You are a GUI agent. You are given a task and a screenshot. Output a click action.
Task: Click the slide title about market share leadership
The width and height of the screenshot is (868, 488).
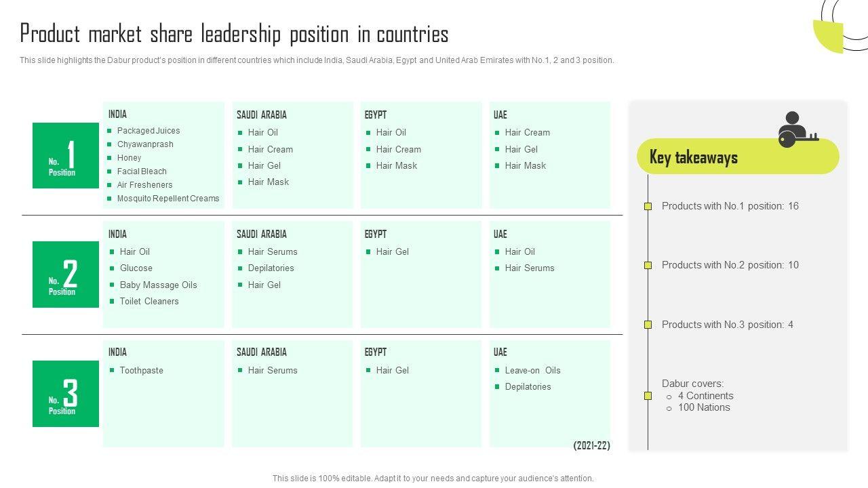(x=234, y=34)
